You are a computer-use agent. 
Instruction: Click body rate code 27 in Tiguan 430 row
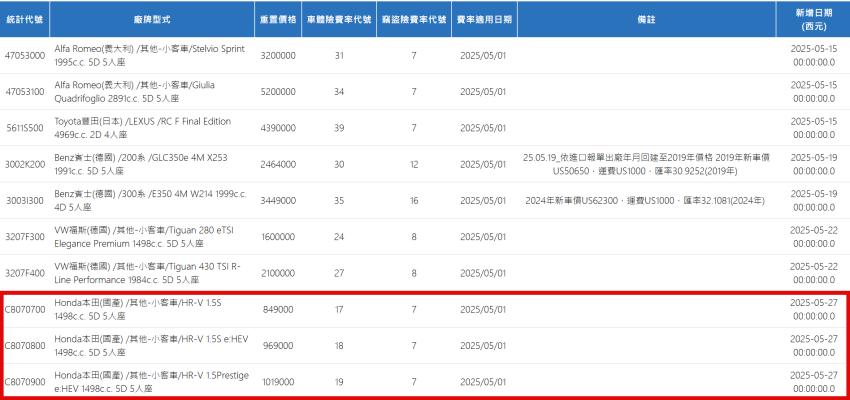339,273
